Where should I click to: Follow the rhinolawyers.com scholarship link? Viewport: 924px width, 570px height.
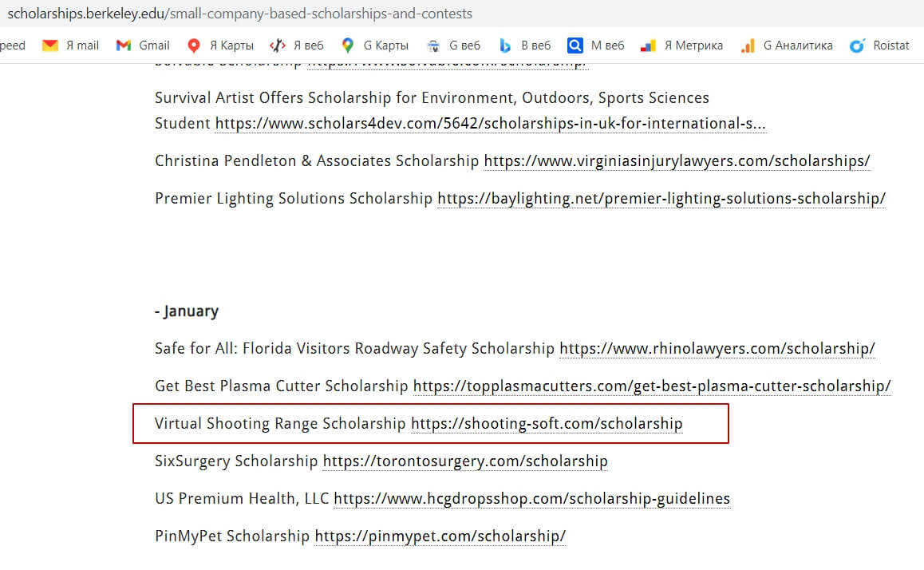717,349
